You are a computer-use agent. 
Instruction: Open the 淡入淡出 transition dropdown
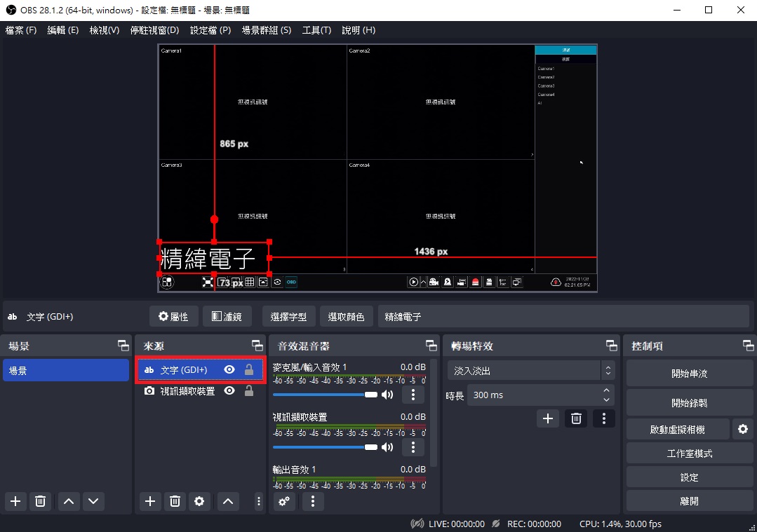(x=531, y=370)
